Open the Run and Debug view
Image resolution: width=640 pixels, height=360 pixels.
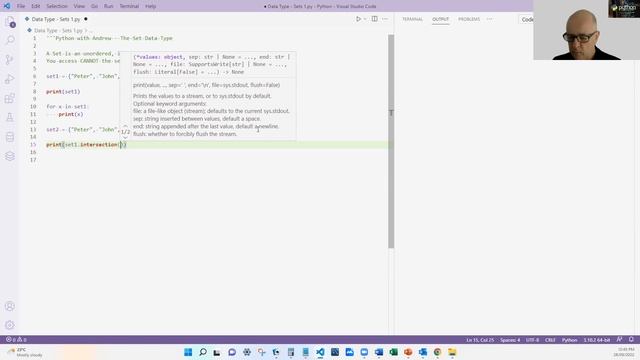(x=10, y=79)
